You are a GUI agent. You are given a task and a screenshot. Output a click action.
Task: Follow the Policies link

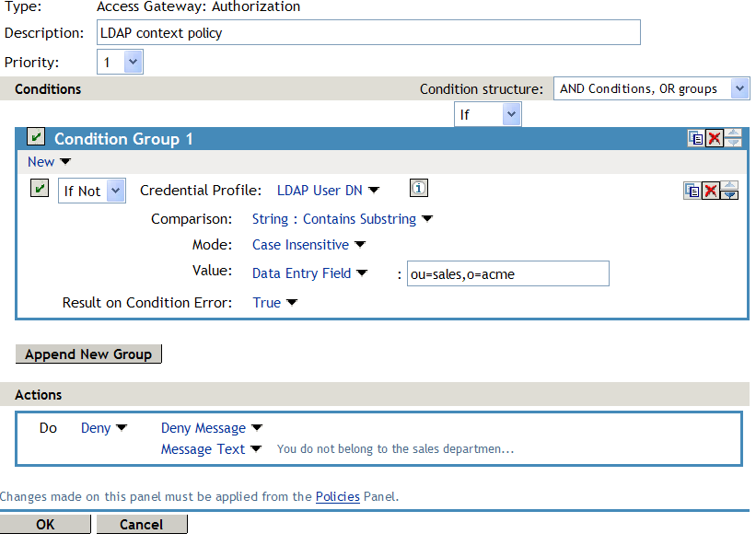[337, 496]
